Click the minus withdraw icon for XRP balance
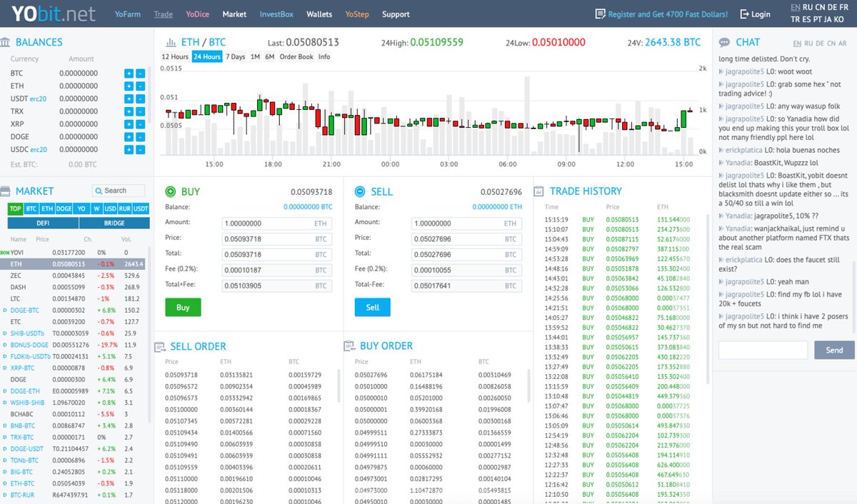The height and width of the screenshot is (504, 857). (140, 124)
